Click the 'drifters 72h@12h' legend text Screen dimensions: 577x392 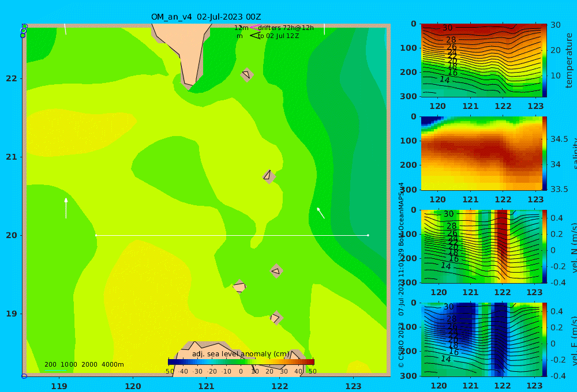(286, 28)
